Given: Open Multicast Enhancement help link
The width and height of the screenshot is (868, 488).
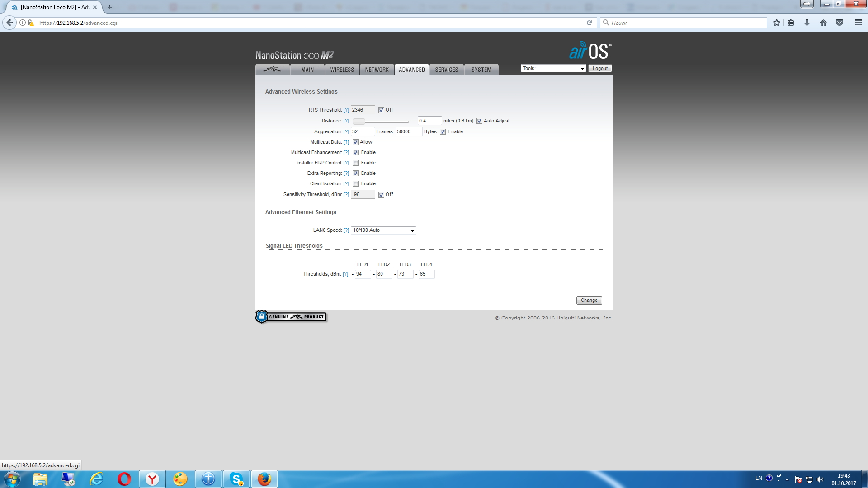Looking at the screenshot, I should [346, 153].
